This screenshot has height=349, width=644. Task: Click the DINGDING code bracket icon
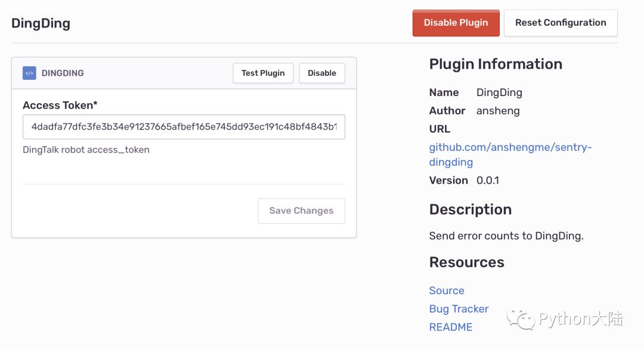29,73
